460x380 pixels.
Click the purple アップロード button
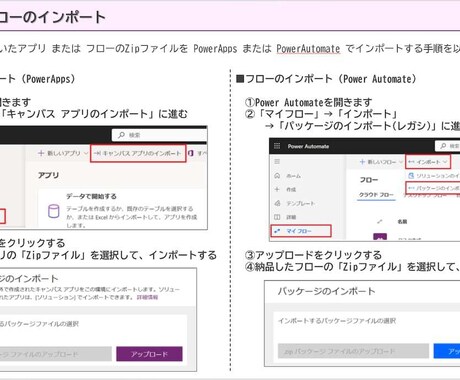pyautogui.click(x=149, y=354)
